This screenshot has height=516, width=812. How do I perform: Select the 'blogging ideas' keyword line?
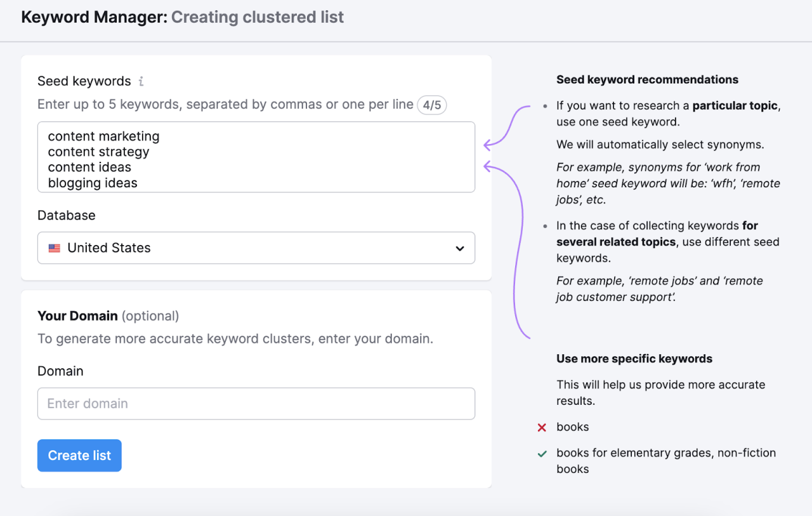[x=93, y=182]
